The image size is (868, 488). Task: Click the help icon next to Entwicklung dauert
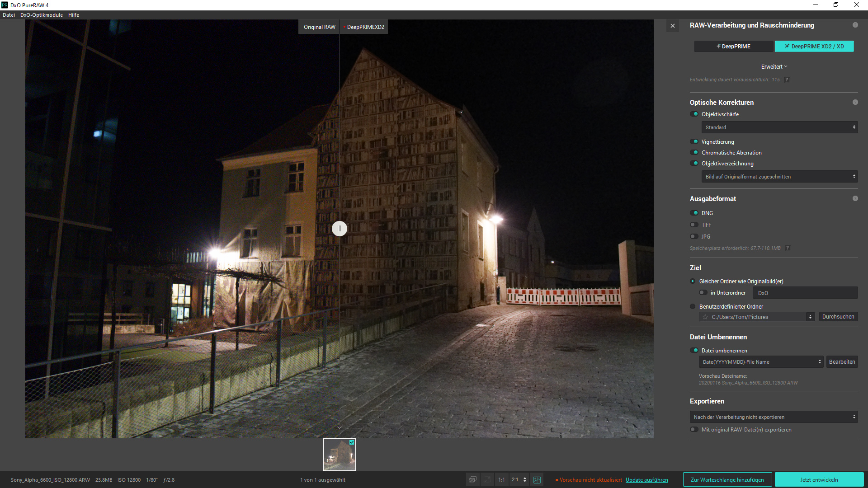[787, 80]
